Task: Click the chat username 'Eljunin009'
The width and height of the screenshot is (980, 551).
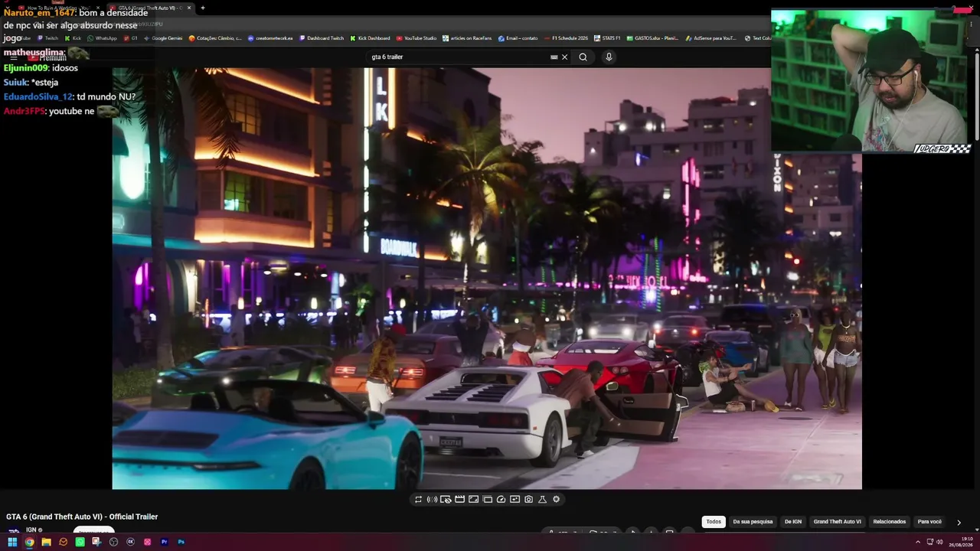Action: [x=25, y=68]
